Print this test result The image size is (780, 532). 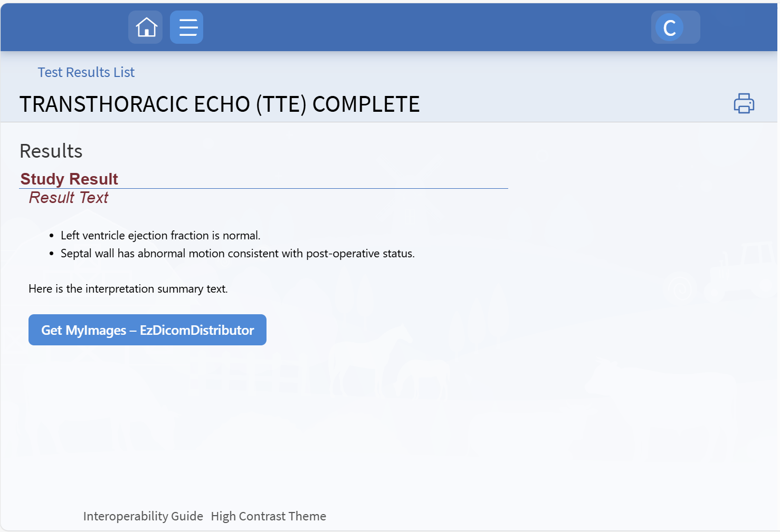point(744,103)
